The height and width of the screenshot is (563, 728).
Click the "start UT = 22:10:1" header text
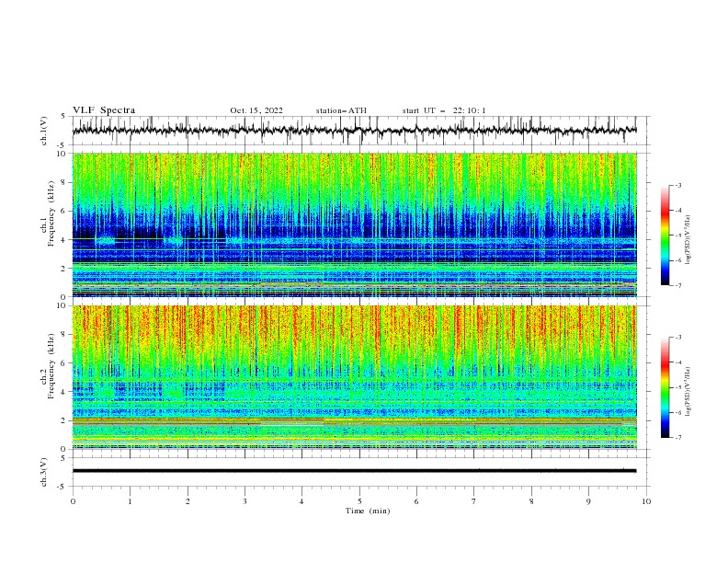pyautogui.click(x=444, y=110)
